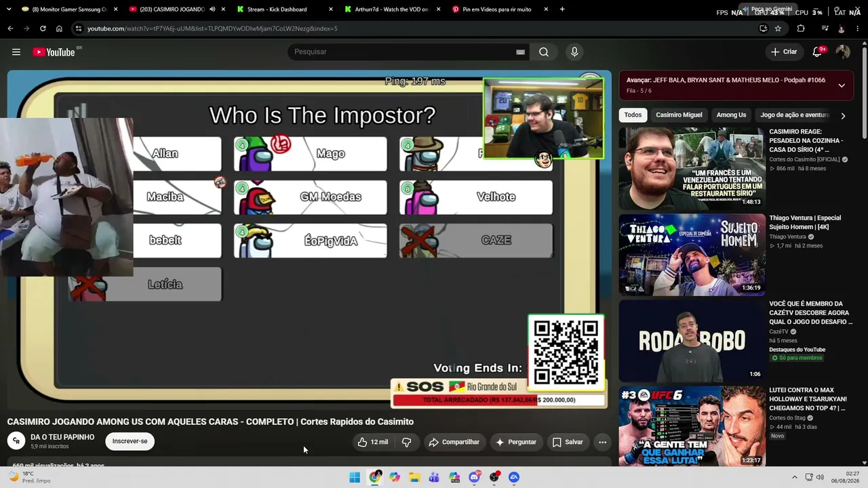
Task: Start voice search with the microphone
Action: (574, 52)
